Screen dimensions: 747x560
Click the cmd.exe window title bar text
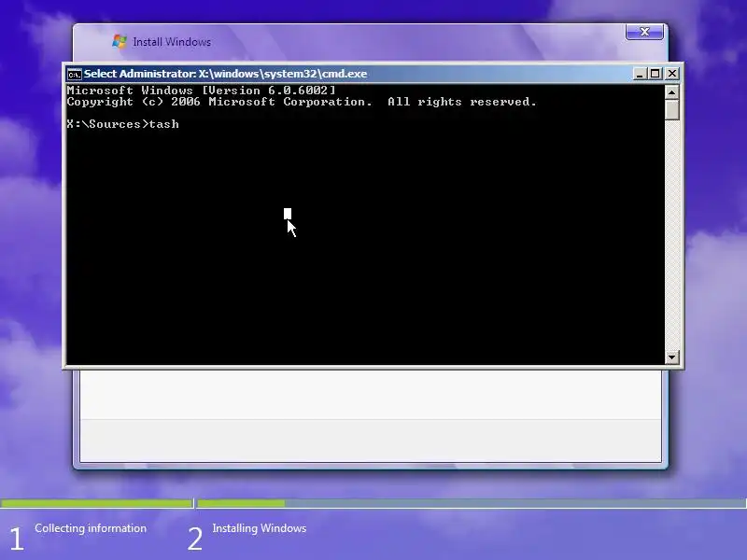click(225, 74)
